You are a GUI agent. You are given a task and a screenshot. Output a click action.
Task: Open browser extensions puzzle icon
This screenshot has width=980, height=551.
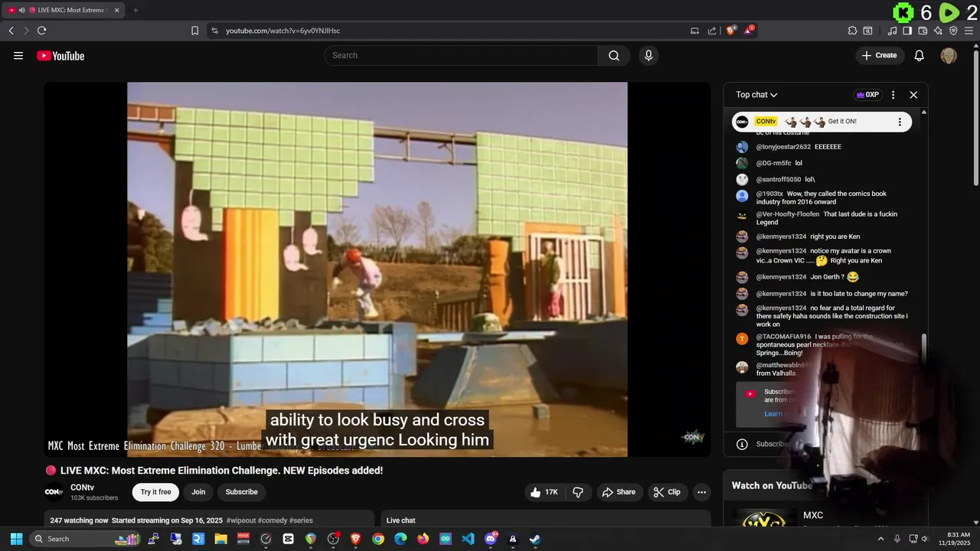(x=852, y=31)
